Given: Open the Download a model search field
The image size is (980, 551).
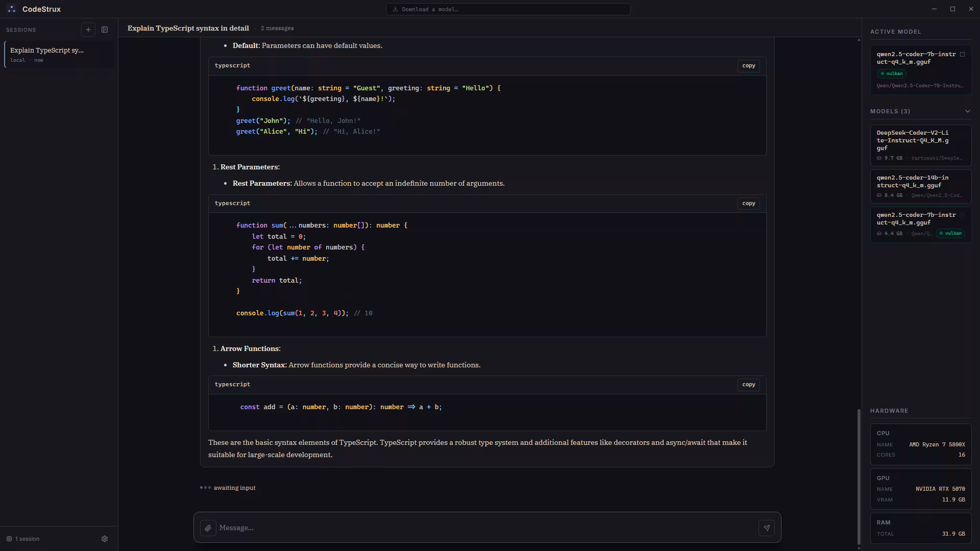Looking at the screenshot, I should [508, 9].
